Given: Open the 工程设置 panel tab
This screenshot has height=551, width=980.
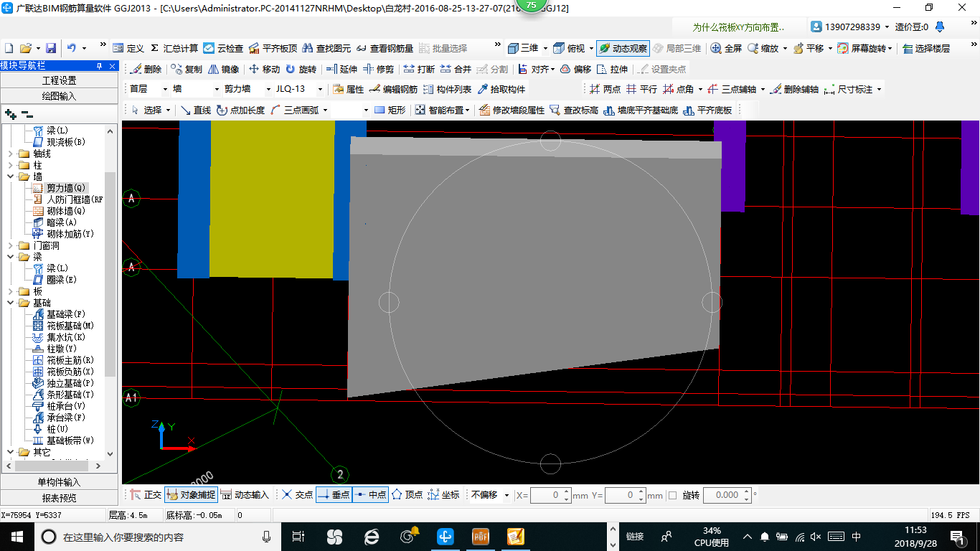Looking at the screenshot, I should [59, 80].
